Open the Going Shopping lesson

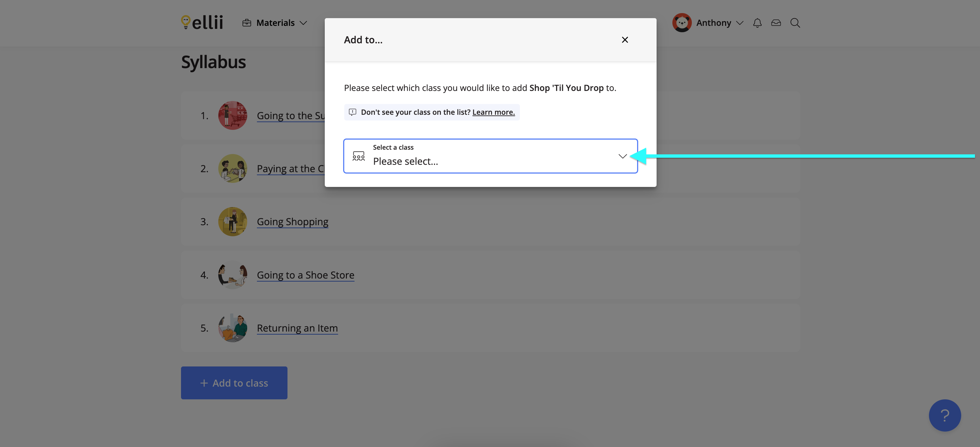293,221
